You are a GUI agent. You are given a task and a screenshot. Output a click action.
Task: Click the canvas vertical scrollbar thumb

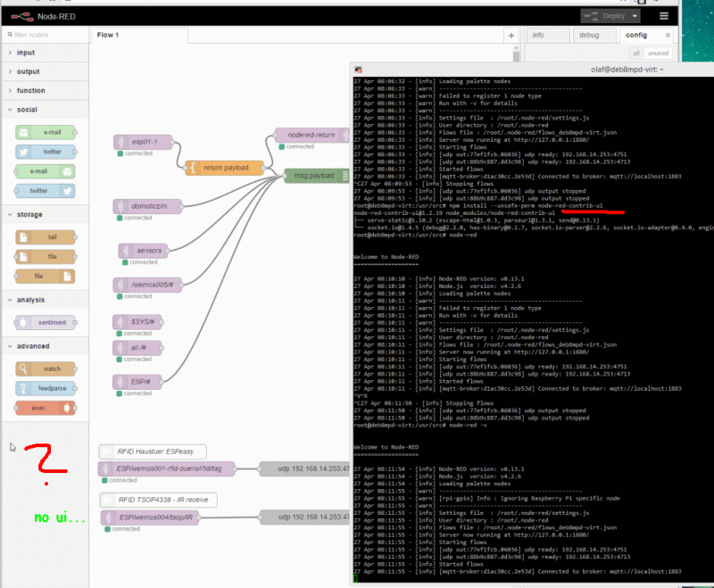pyautogui.click(x=516, y=57)
